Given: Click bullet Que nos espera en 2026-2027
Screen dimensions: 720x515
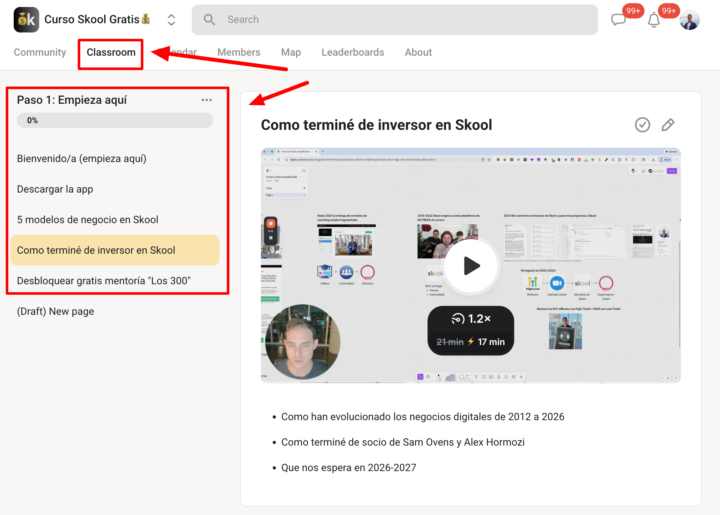Looking at the screenshot, I should 349,468.
